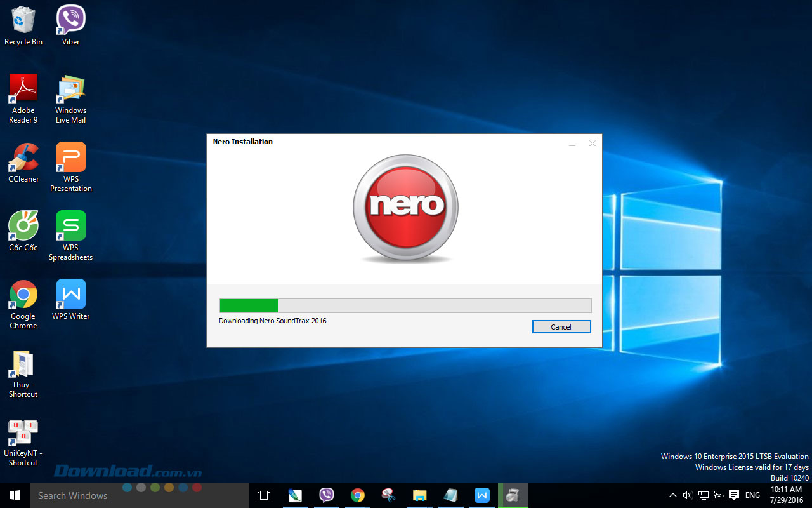The height and width of the screenshot is (508, 812).
Task: Click the Nero installation progress bar
Action: pos(405,305)
